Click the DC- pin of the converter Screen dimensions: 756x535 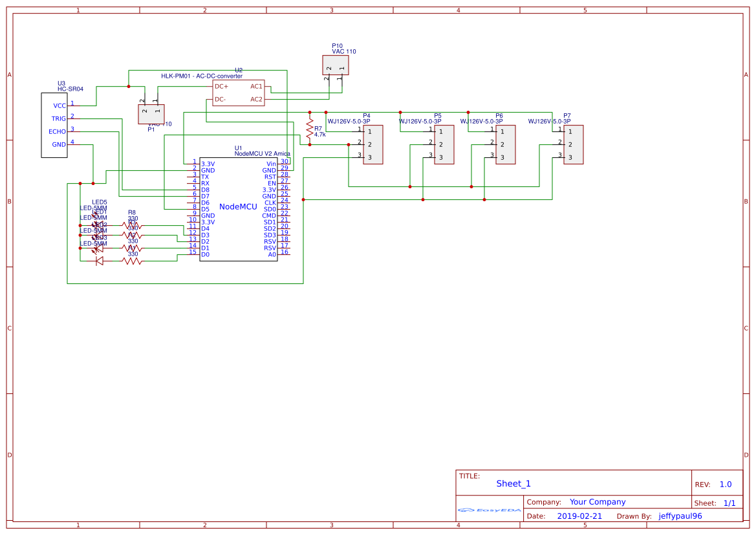pos(220,100)
